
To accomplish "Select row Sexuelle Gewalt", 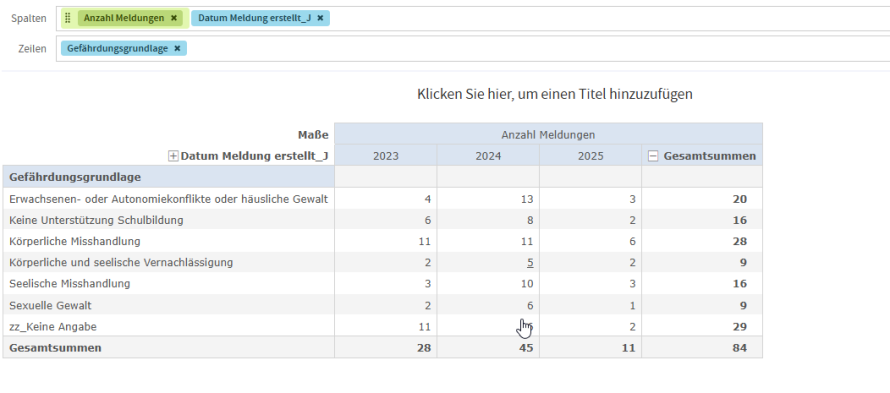I will (x=169, y=306).
